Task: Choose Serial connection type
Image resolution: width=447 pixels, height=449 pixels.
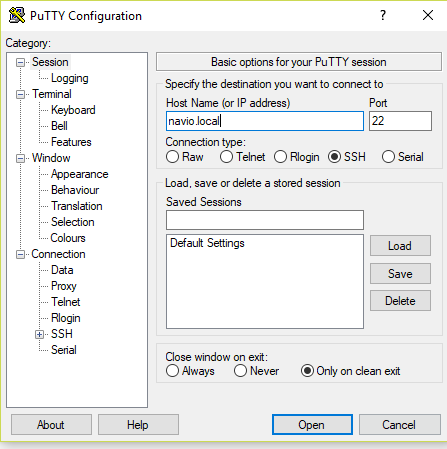Action: click(388, 157)
